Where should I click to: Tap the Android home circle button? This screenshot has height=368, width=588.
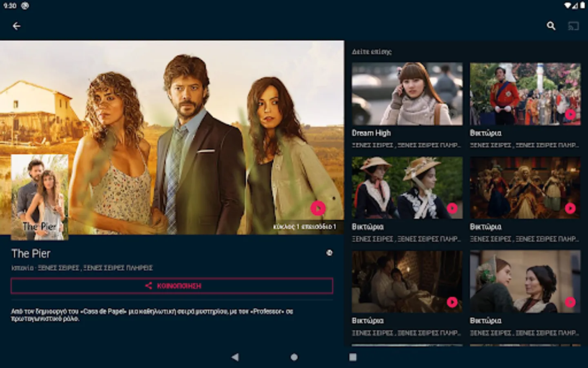[x=294, y=357]
